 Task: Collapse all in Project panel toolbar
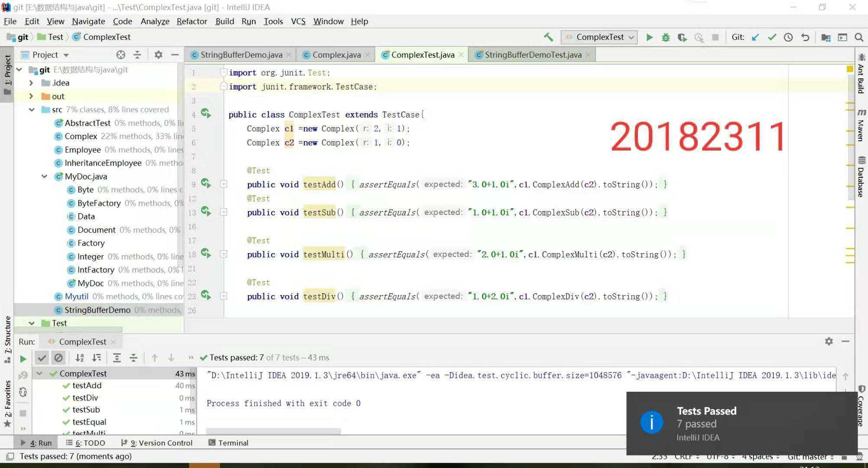(137, 55)
